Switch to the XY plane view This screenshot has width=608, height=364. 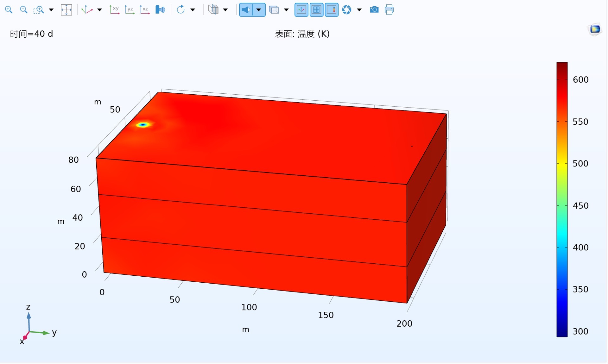(114, 9)
